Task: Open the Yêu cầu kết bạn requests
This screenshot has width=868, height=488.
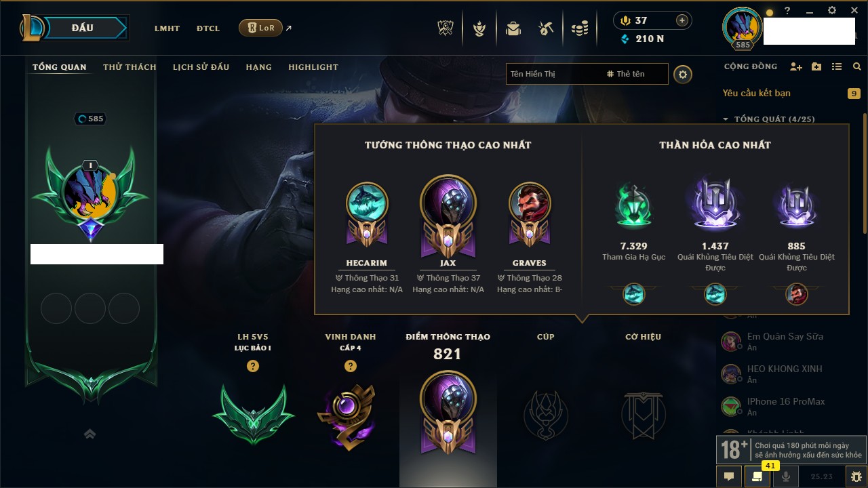Action: (756, 94)
